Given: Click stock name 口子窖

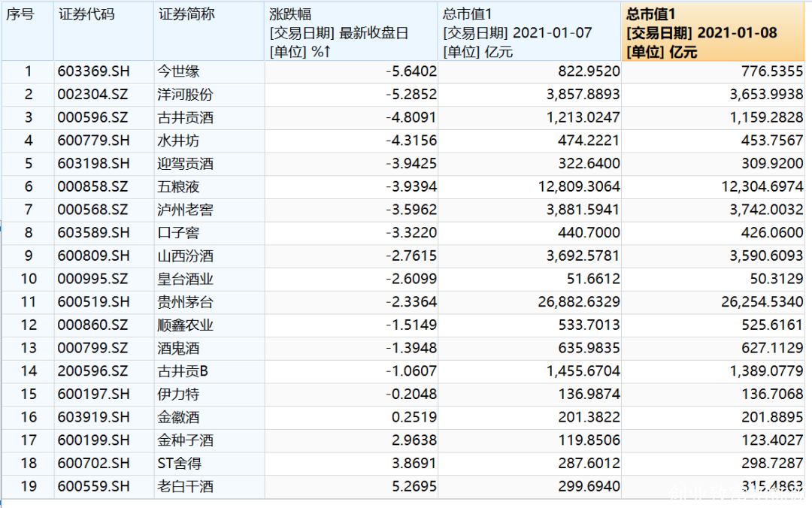Looking at the screenshot, I should click(x=178, y=232).
